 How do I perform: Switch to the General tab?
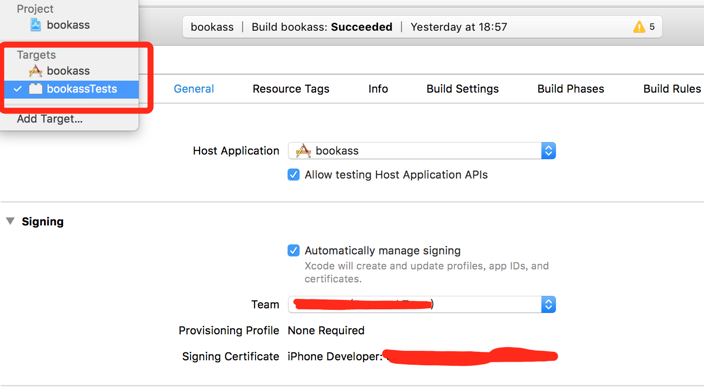(x=194, y=89)
